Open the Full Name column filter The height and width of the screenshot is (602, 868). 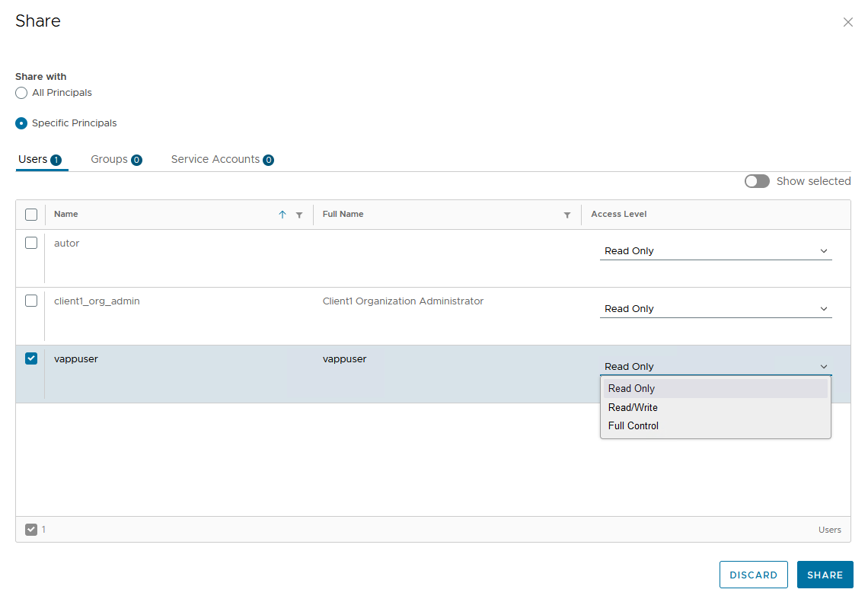point(567,215)
